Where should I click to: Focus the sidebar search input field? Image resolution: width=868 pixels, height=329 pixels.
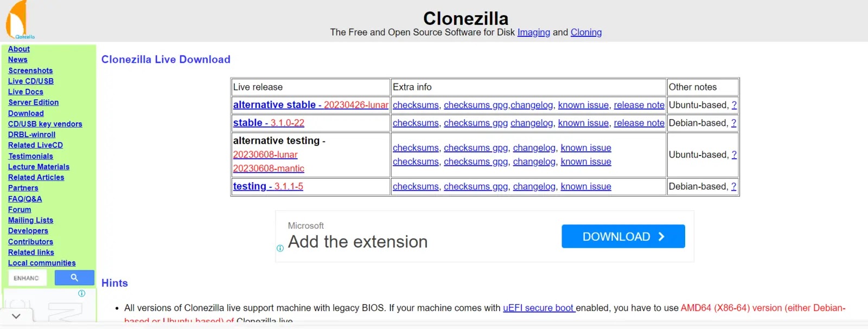[x=27, y=278]
